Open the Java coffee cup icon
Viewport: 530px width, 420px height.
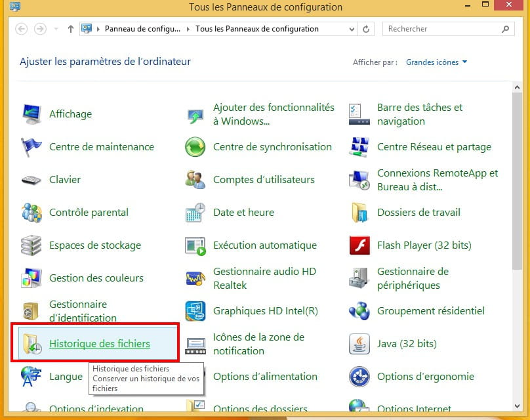coord(359,344)
